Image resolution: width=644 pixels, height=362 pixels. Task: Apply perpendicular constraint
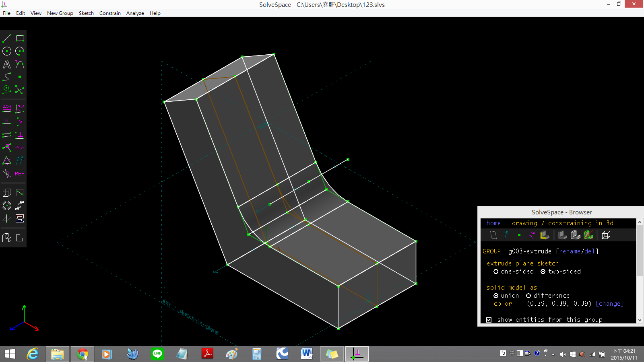coord(20,135)
